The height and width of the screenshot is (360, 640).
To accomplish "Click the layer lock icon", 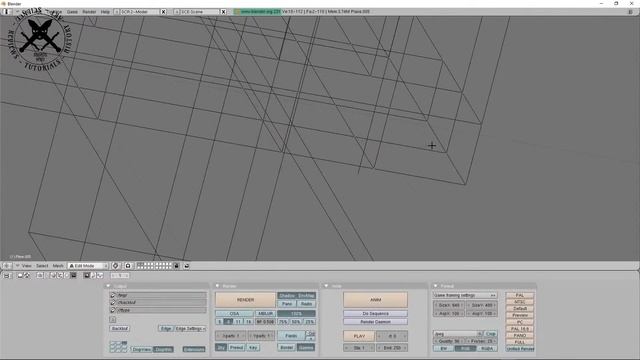I will [176, 266].
